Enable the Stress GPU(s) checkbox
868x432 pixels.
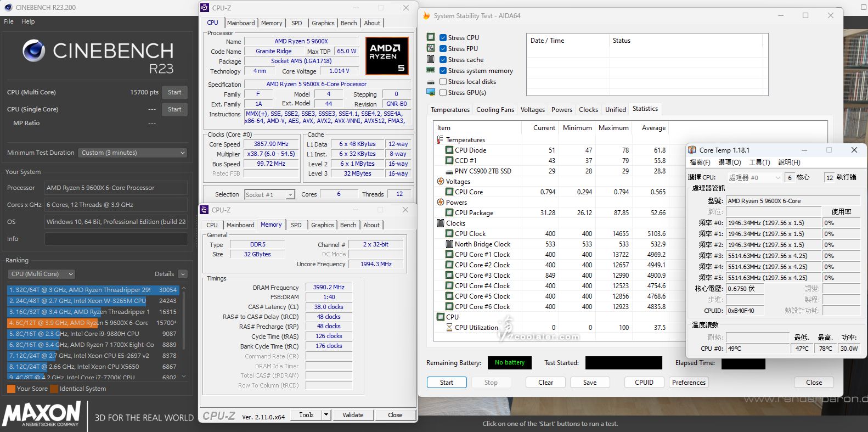coord(443,92)
